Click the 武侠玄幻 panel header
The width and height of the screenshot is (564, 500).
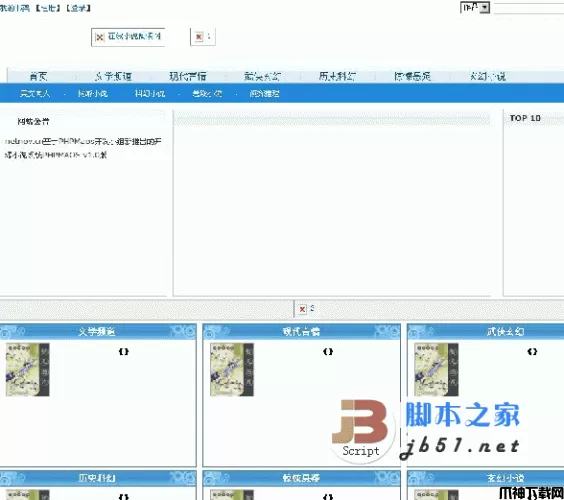tap(505, 332)
